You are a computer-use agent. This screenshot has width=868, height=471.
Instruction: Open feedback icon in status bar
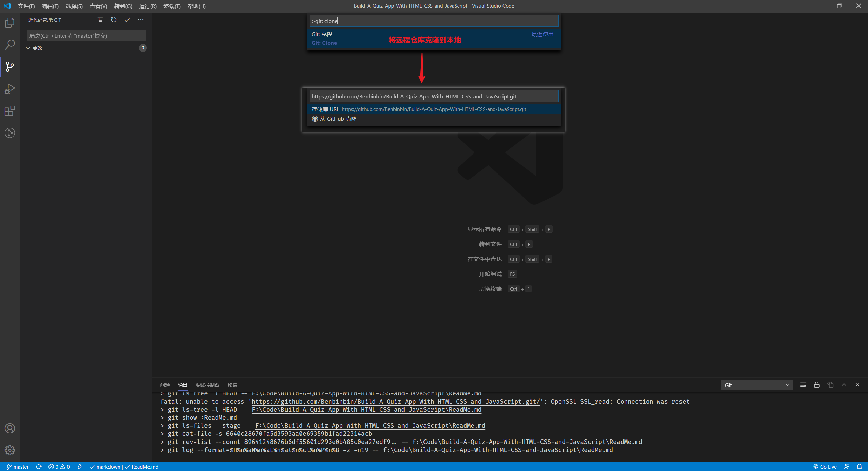(847, 467)
